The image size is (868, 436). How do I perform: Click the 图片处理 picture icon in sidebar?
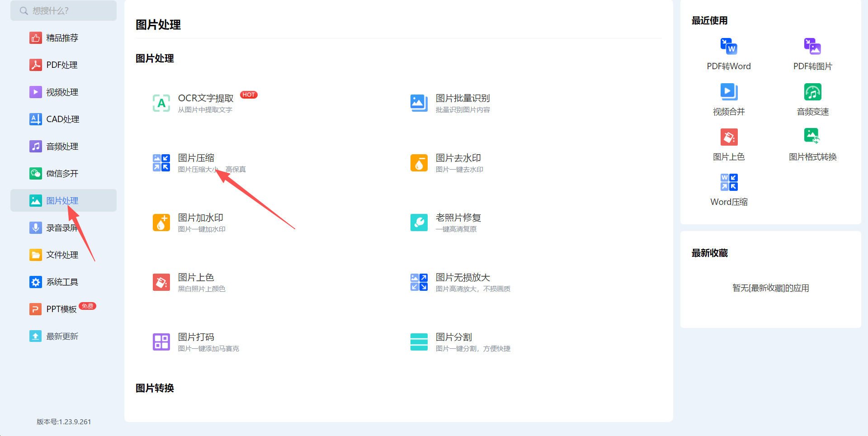point(36,201)
